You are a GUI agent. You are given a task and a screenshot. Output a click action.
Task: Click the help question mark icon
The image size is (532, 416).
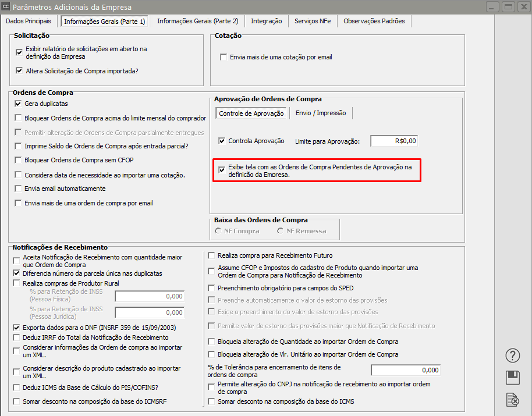(513, 355)
